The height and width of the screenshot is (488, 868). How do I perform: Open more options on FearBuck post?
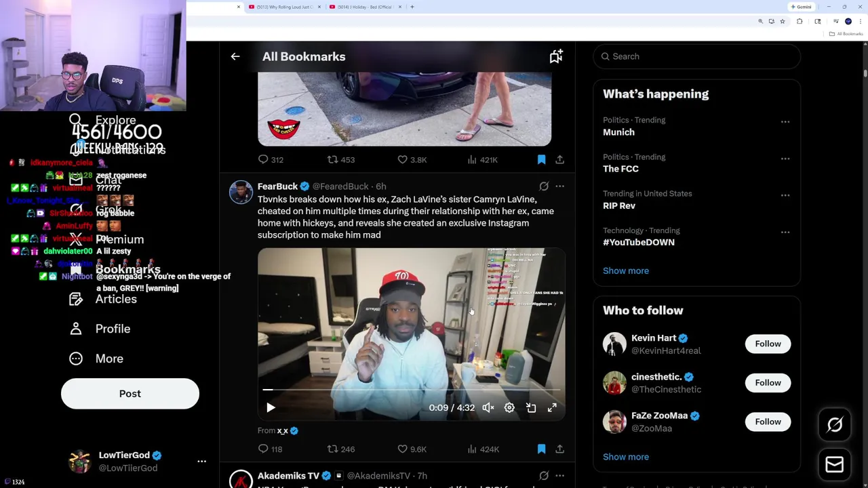(x=559, y=186)
